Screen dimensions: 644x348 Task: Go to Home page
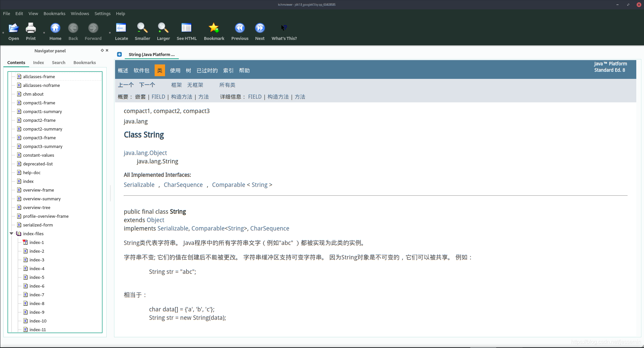(55, 32)
